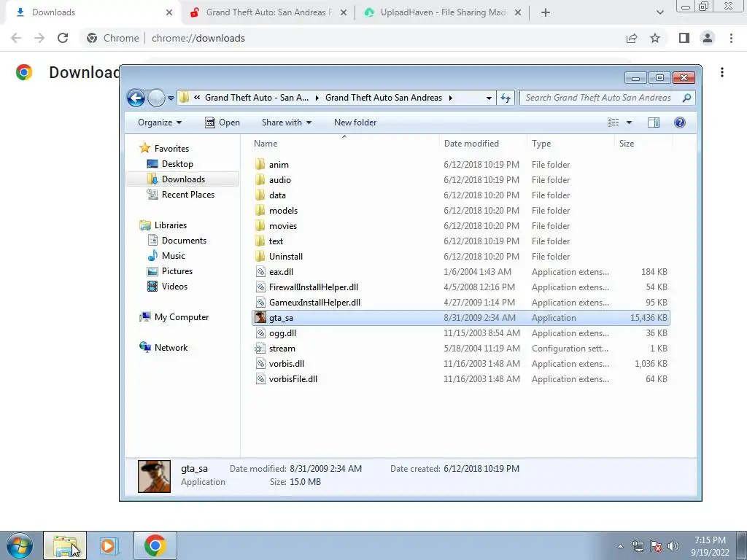
Task: Open the Organize menu
Action: (x=160, y=122)
